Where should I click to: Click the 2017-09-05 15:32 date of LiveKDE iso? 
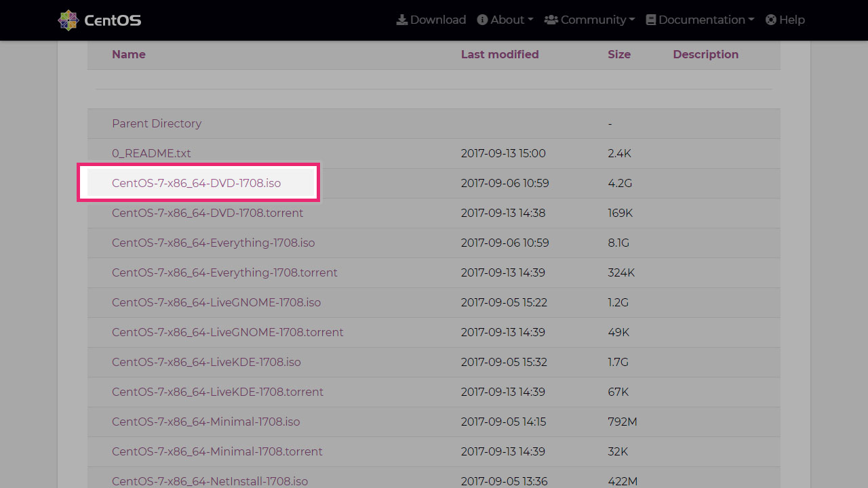(x=504, y=362)
